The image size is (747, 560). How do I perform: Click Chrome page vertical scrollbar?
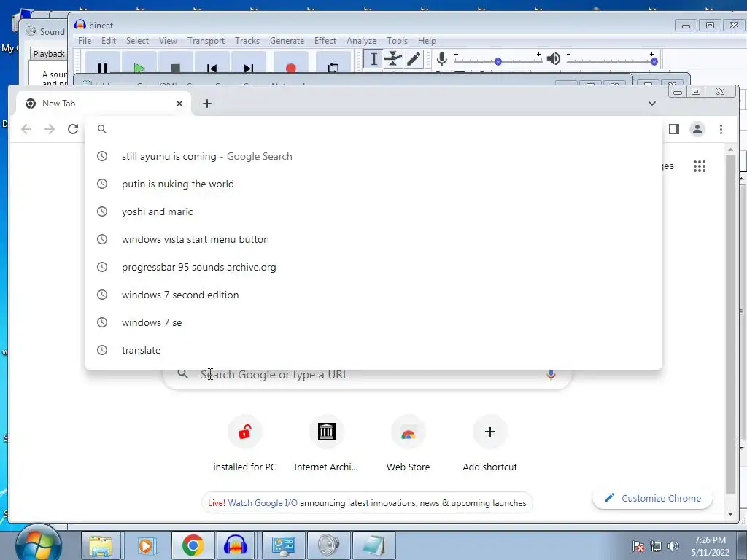coord(730,324)
